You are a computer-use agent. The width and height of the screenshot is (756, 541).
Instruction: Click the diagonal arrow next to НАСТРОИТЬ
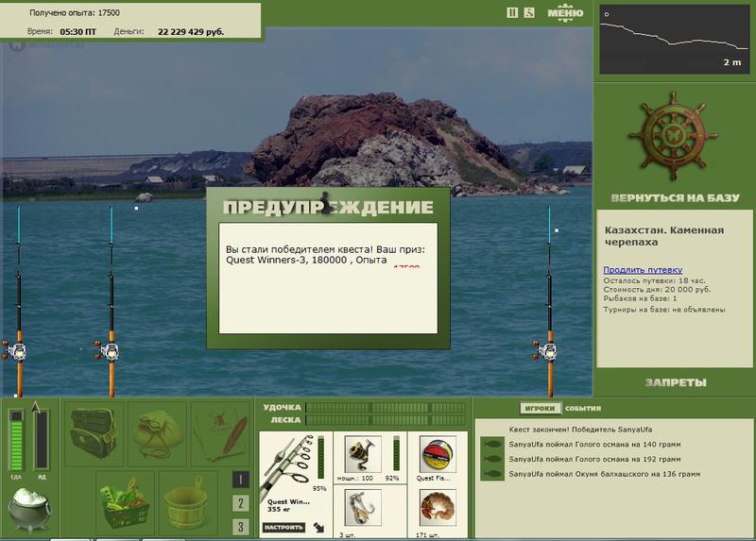(318, 527)
